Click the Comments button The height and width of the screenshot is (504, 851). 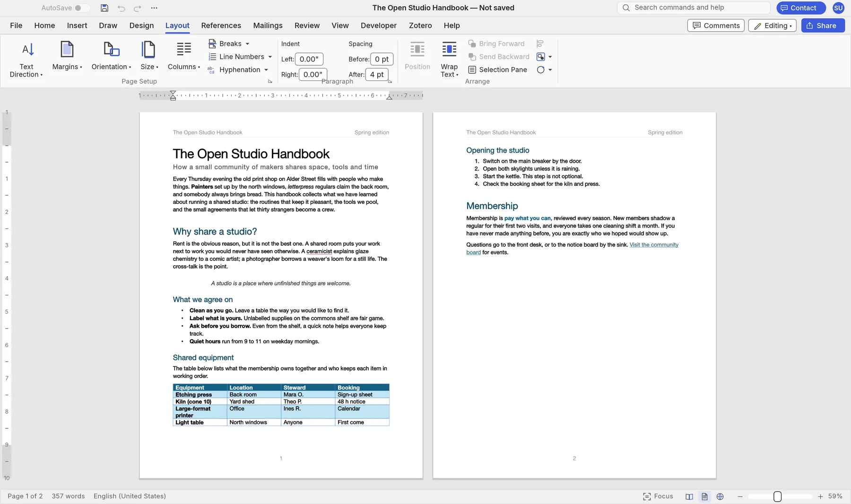pyautogui.click(x=716, y=26)
